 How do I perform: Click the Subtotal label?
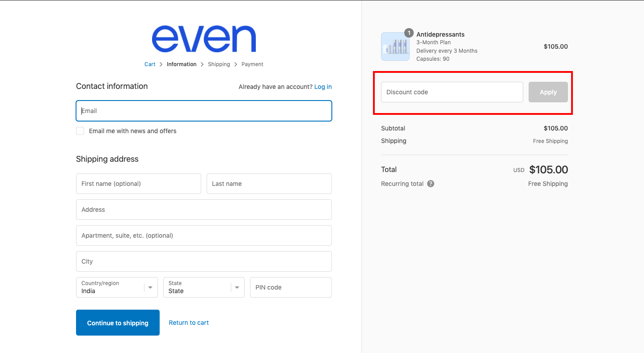393,128
